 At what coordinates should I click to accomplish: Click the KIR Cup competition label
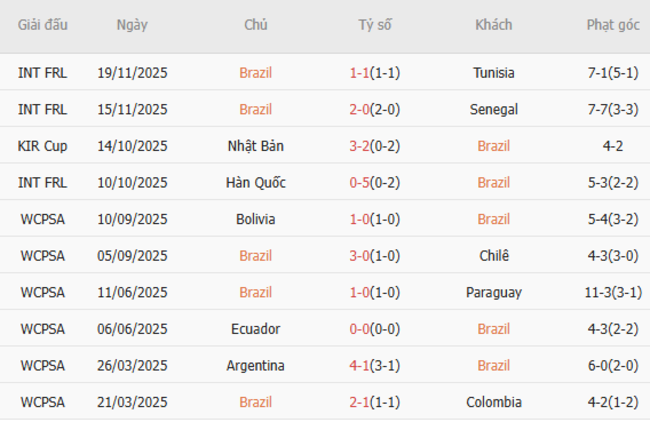[x=43, y=146]
